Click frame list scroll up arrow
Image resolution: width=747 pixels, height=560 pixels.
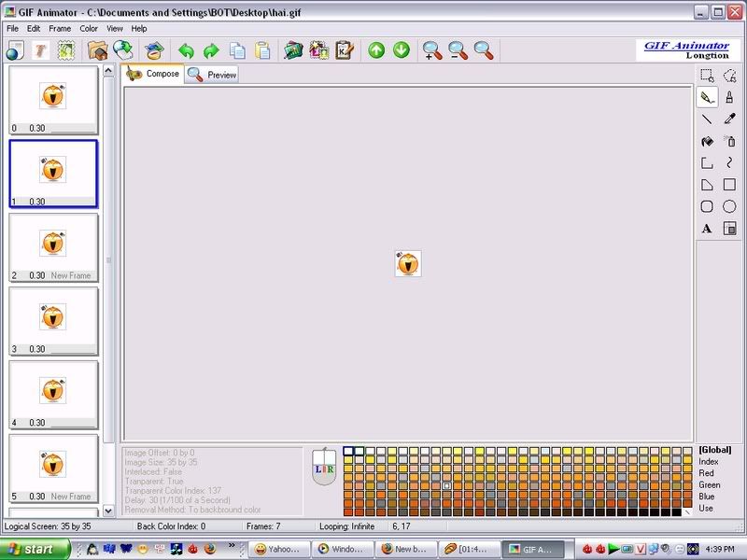(108, 71)
